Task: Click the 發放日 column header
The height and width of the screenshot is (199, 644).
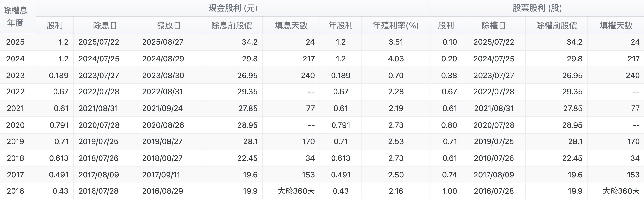Action: (169, 25)
